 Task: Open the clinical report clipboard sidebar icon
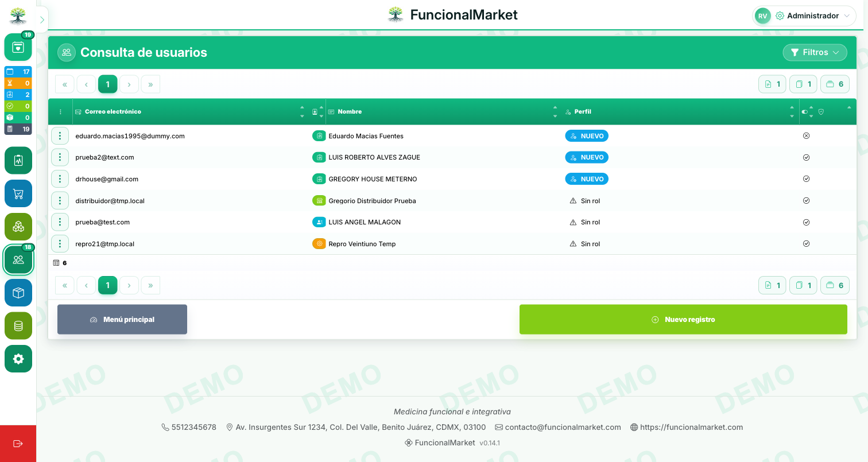click(x=18, y=160)
